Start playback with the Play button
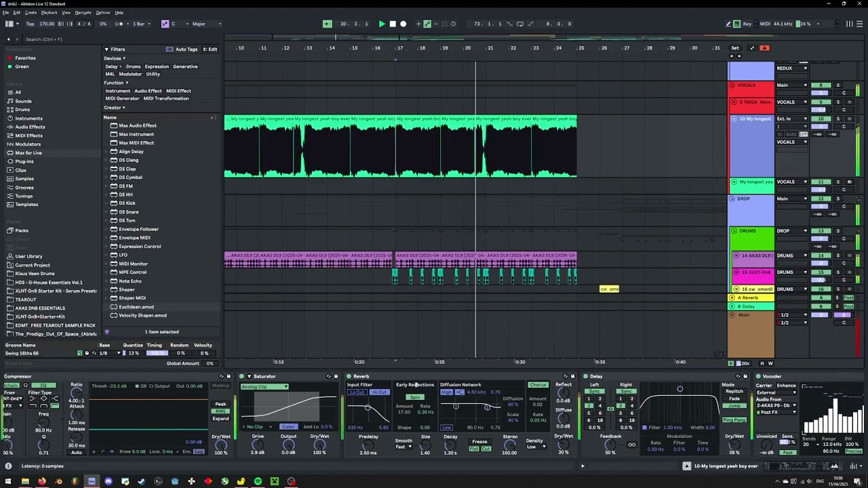Screen dimensions: 868x488 (382, 24)
